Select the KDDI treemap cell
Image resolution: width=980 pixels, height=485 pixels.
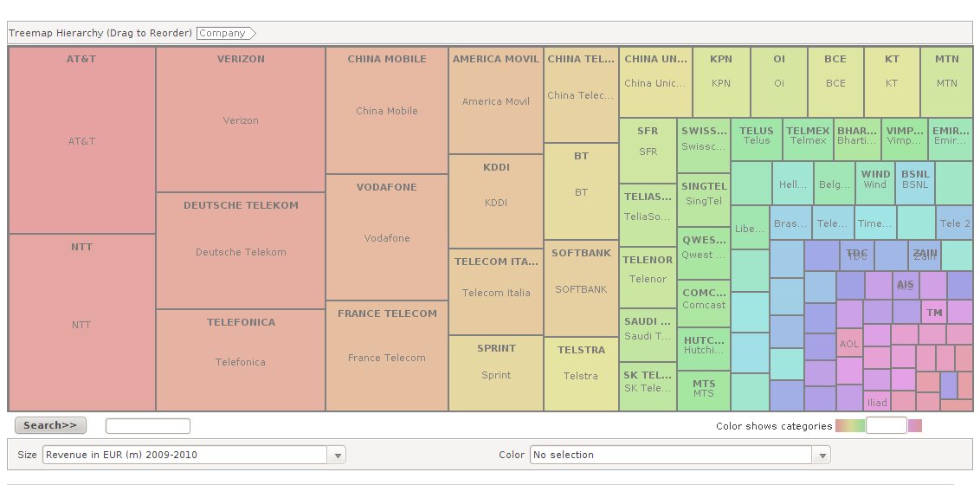496,201
